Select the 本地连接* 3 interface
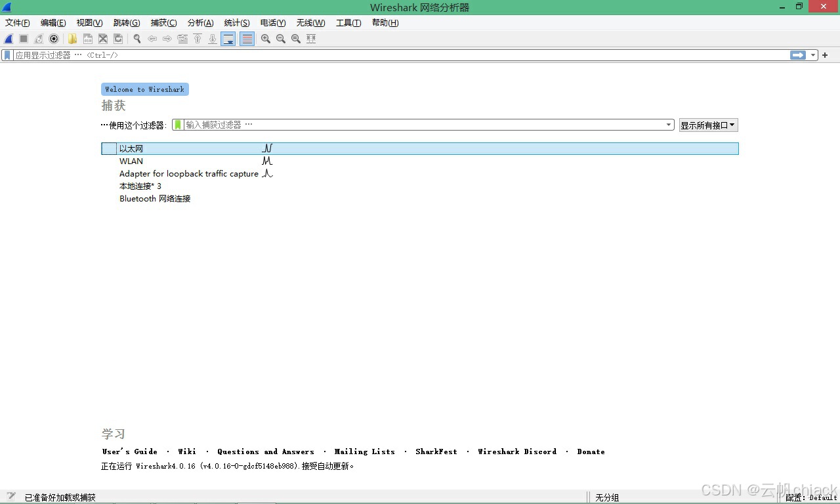 [420, 186]
